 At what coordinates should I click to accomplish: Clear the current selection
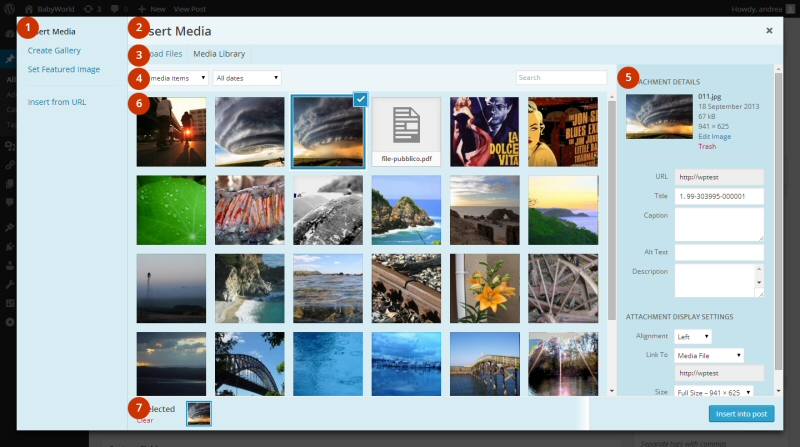click(145, 420)
